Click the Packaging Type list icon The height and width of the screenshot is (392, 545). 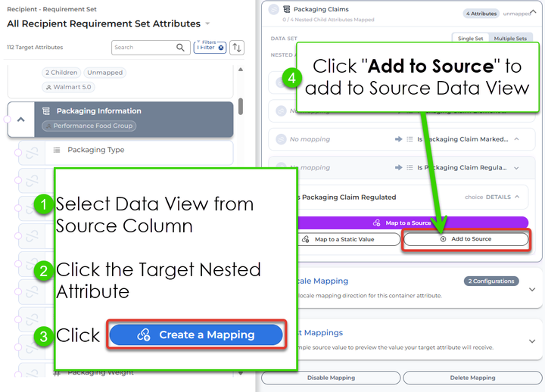(x=56, y=150)
